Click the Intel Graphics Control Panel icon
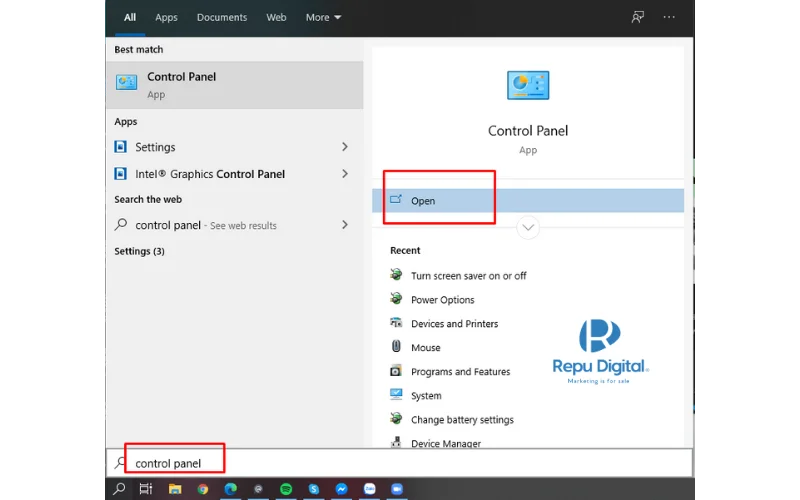This screenshot has width=800, height=500. pyautogui.click(x=120, y=174)
